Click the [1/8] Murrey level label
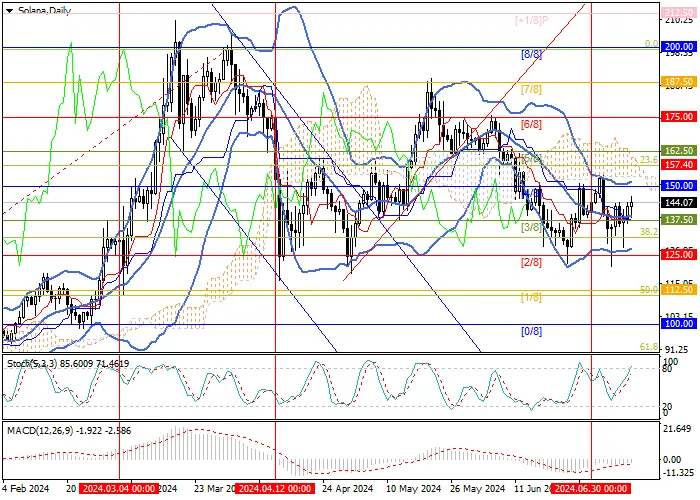 tap(531, 297)
